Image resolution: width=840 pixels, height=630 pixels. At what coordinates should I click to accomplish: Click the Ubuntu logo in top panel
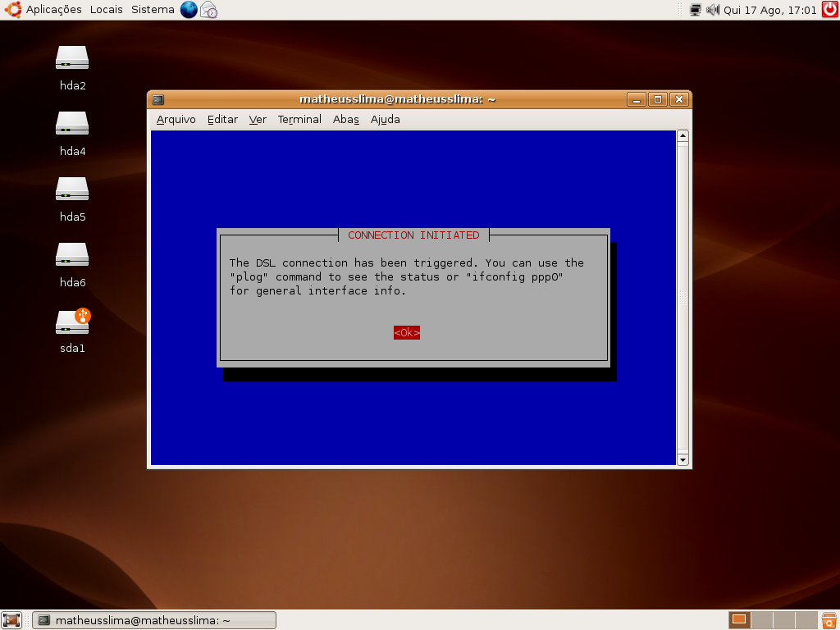tap(13, 10)
